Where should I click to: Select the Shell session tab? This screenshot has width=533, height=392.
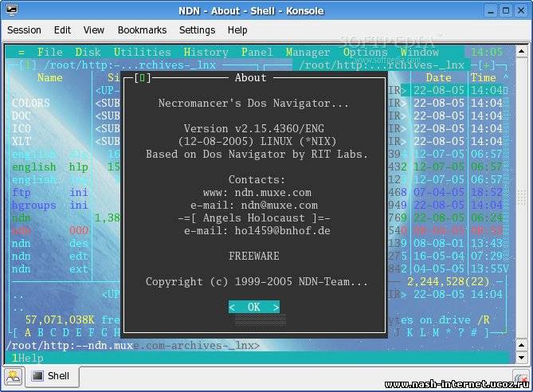point(53,376)
